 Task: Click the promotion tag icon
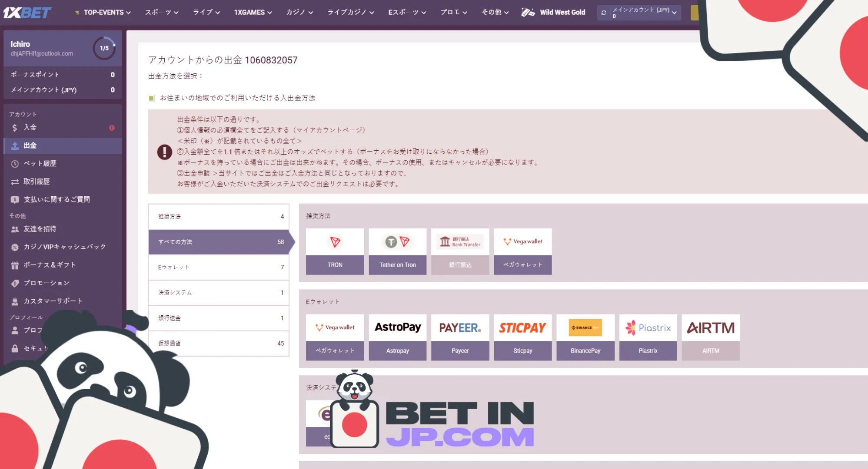point(15,283)
